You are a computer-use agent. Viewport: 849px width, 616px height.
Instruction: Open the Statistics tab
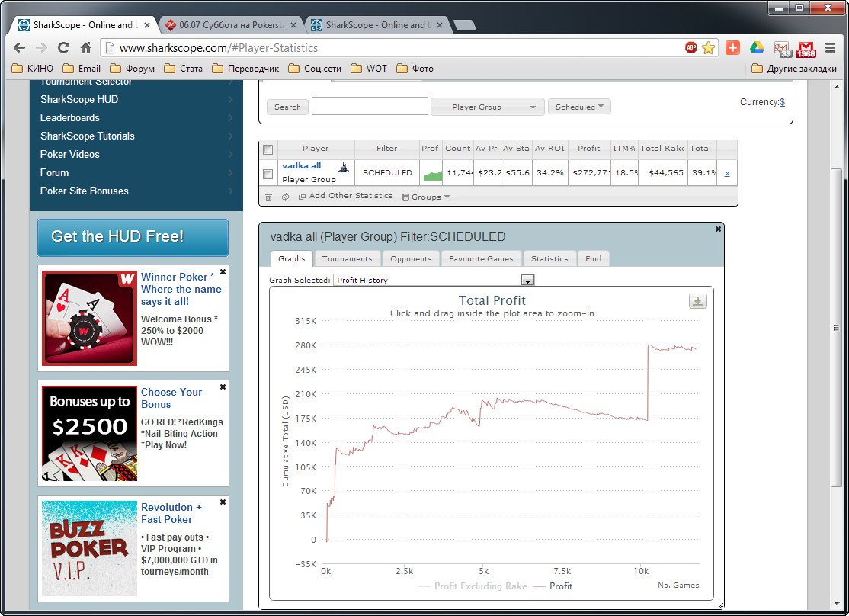[x=549, y=258]
